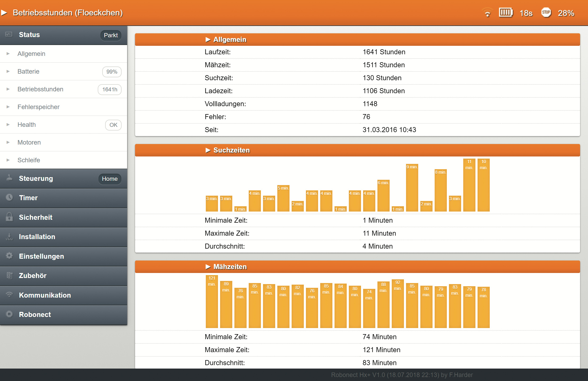Click the joystick icon beside Steuerung
Screen dimensions: 588x381
coord(9,178)
